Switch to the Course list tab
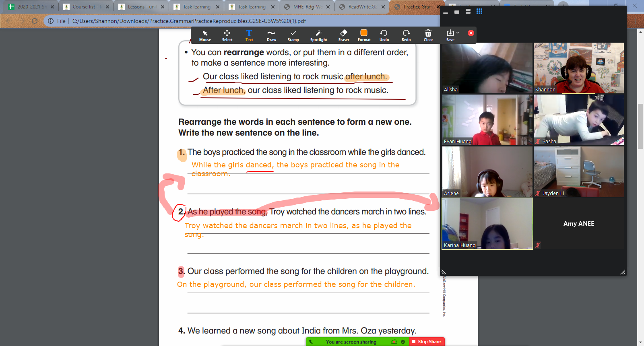 click(86, 7)
